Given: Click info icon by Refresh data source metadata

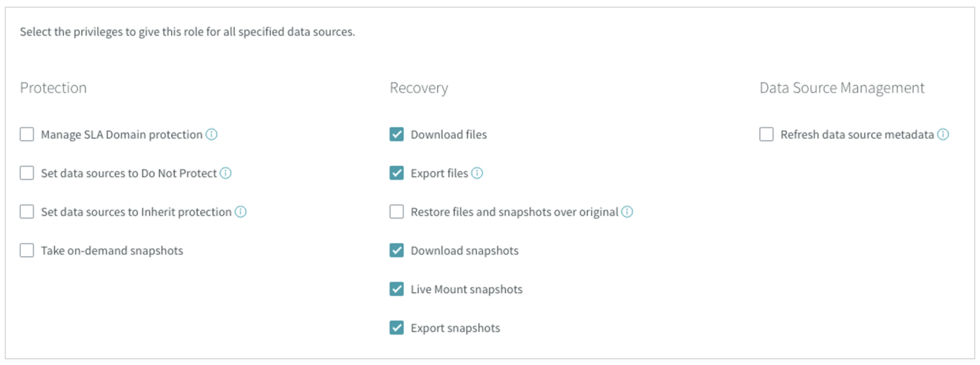Looking at the screenshot, I should 943,135.
